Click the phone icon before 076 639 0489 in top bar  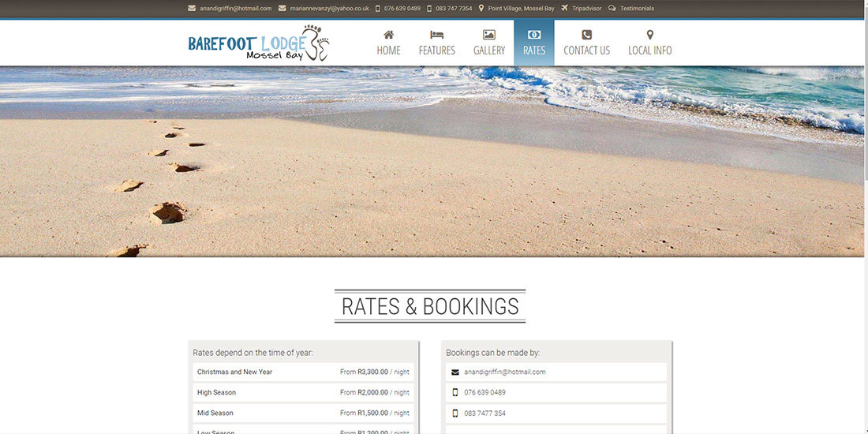click(377, 9)
